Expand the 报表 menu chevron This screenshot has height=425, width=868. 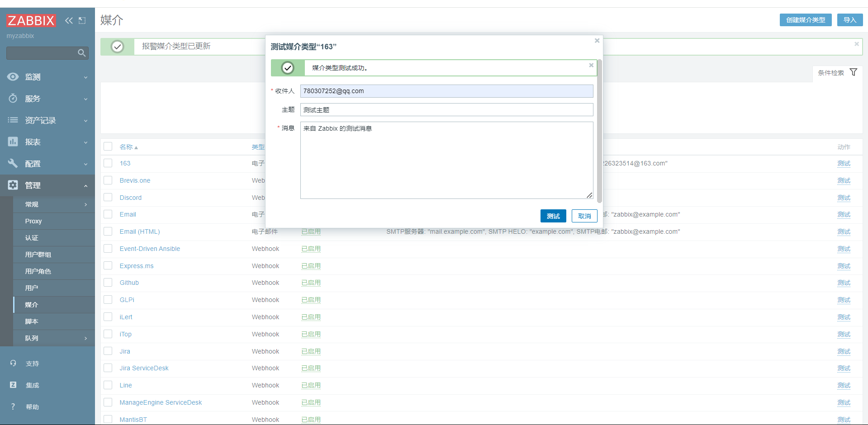point(85,142)
